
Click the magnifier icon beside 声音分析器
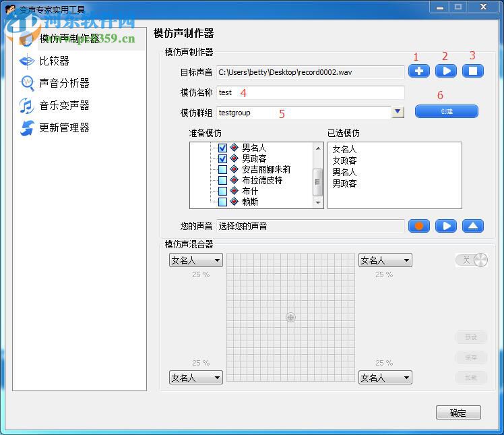pyautogui.click(x=27, y=83)
